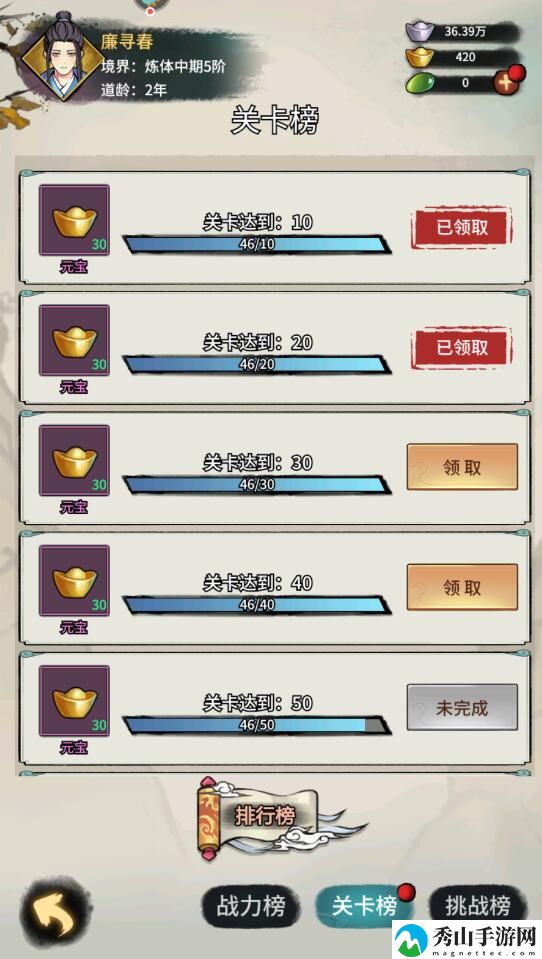Tap the silver ingot currency icon
Viewport: 542px width, 959px height.
click(x=419, y=31)
